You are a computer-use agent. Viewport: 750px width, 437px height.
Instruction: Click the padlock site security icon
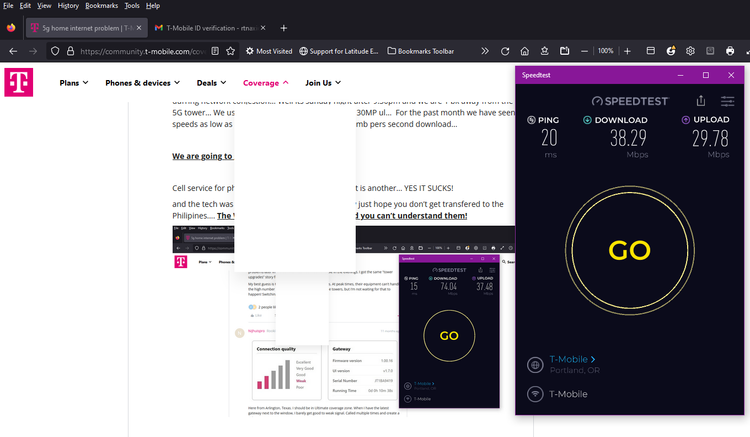click(70, 51)
